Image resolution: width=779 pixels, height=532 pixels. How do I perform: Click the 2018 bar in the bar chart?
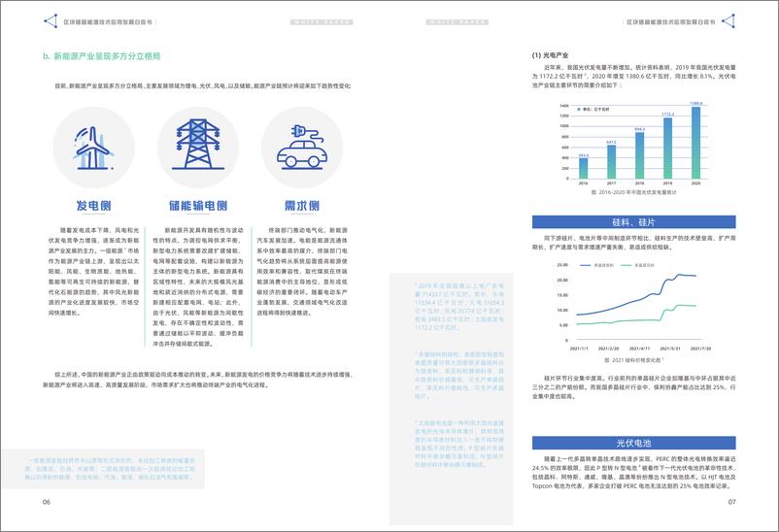pos(639,155)
